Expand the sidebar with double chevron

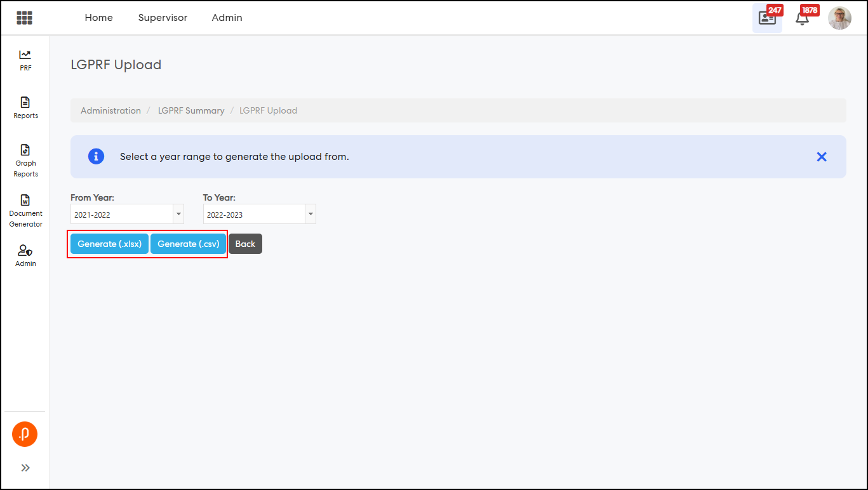pyautogui.click(x=25, y=468)
